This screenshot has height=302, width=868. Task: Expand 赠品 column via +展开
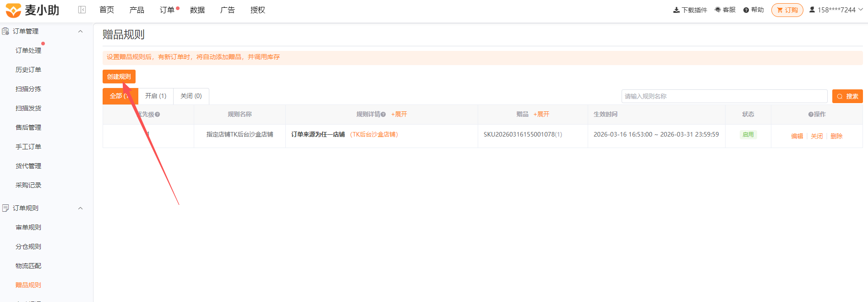coord(541,115)
